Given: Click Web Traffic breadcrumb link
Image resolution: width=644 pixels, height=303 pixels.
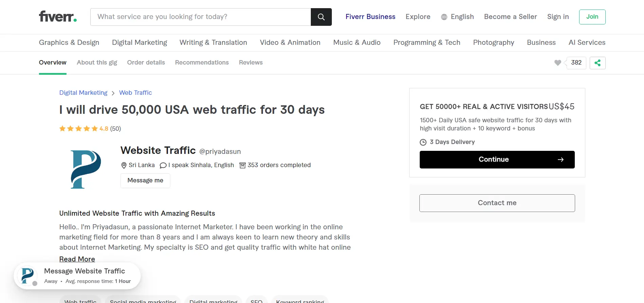Looking at the screenshot, I should click(135, 93).
